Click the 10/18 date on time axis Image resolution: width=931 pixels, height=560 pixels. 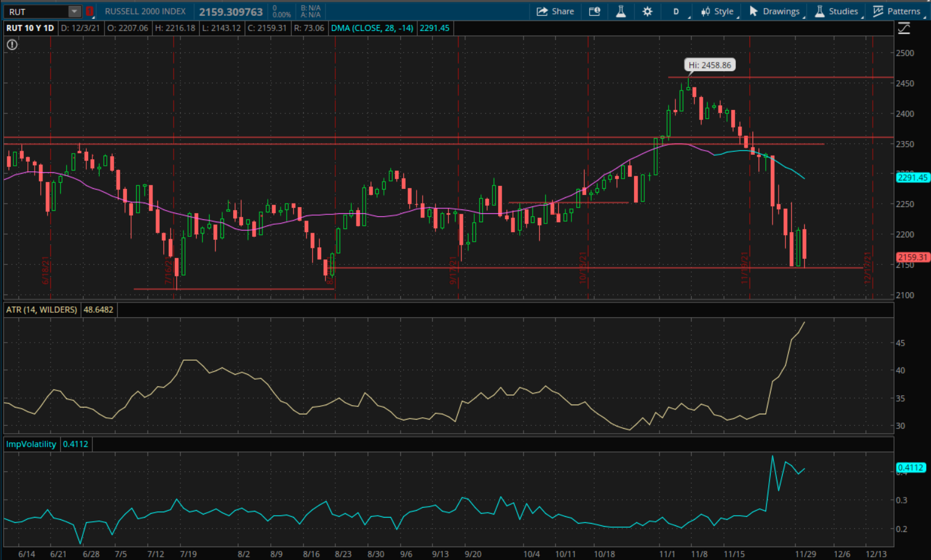click(604, 554)
